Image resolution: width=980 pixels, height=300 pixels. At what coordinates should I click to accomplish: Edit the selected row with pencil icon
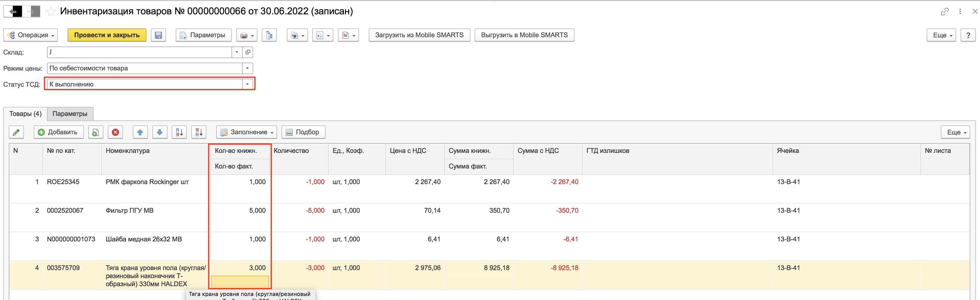(x=16, y=132)
